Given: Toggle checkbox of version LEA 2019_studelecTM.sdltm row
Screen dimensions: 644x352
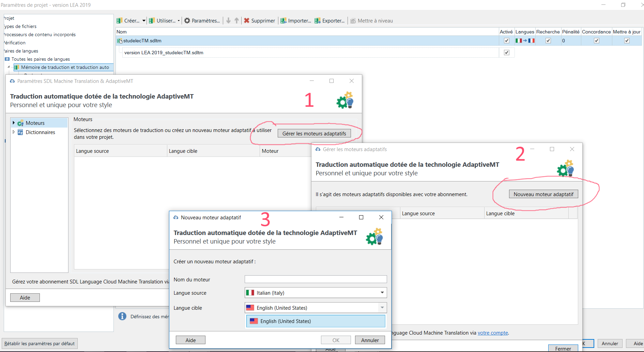Looking at the screenshot, I should tap(507, 53).
